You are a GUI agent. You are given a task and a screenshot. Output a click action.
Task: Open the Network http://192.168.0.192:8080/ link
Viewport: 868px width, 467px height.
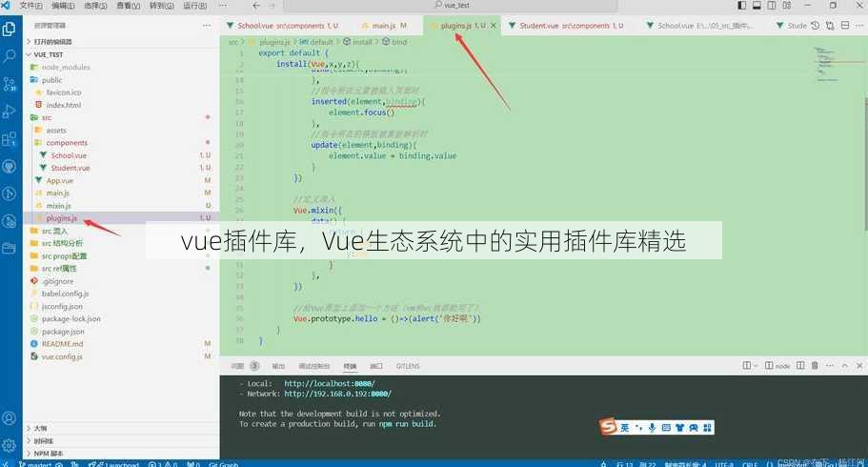point(337,394)
